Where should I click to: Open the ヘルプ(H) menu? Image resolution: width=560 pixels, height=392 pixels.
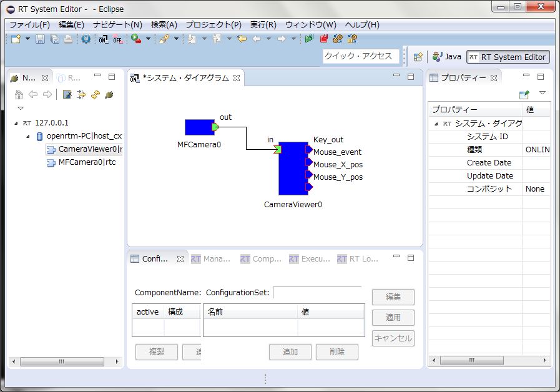tap(362, 24)
